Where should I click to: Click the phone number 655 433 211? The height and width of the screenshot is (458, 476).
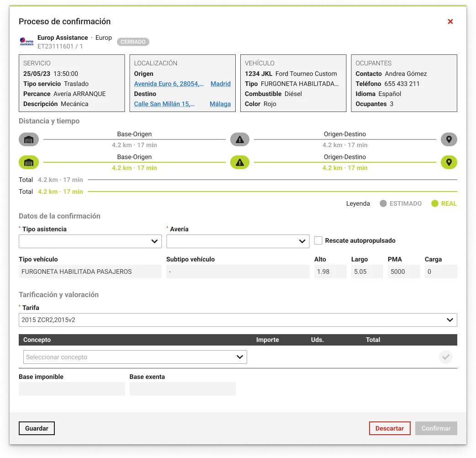[x=402, y=84]
